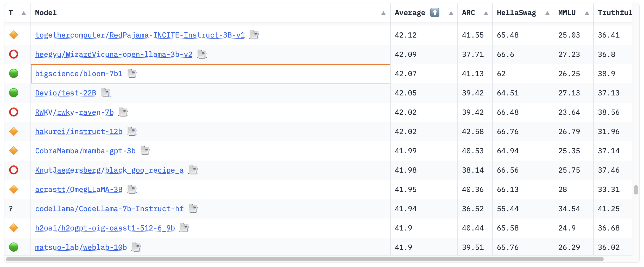Open the h2oai/h2ogpt-oig-oasst1-512-6_9b link
Image resolution: width=644 pixels, height=267 pixels.
tap(105, 228)
